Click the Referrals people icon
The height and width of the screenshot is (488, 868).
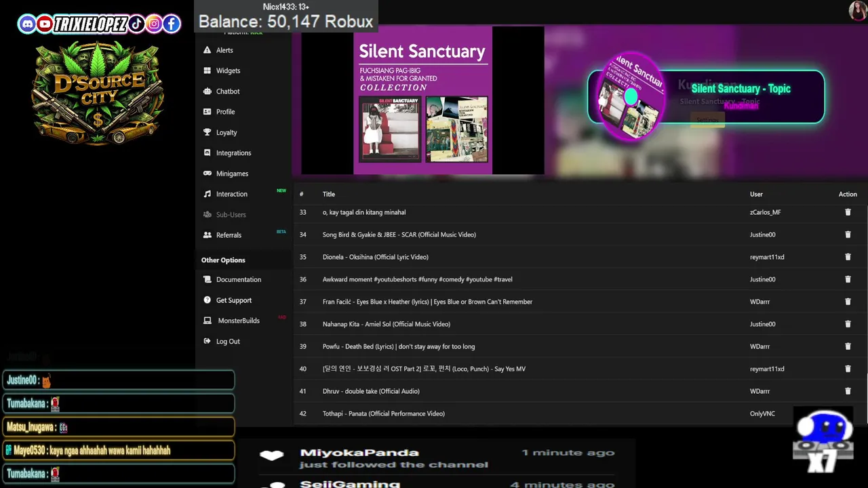tap(208, 235)
